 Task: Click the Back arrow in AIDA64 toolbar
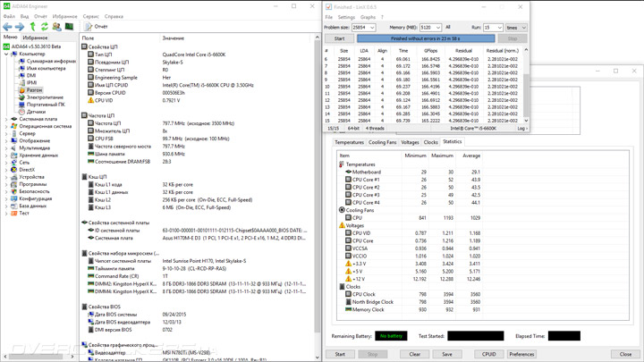tap(7, 27)
